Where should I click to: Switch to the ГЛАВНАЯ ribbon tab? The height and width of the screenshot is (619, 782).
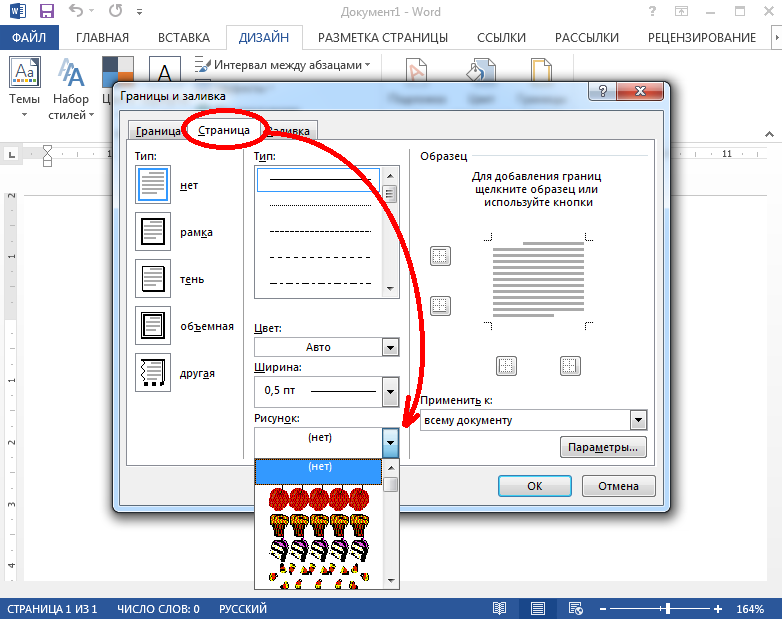click(x=102, y=37)
